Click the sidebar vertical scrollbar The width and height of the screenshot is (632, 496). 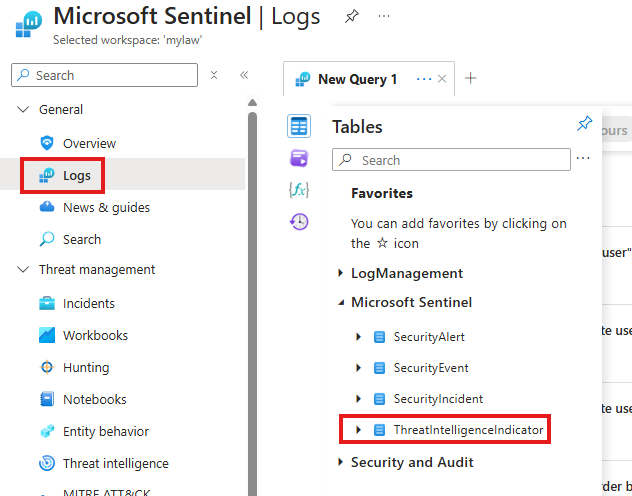point(253,304)
